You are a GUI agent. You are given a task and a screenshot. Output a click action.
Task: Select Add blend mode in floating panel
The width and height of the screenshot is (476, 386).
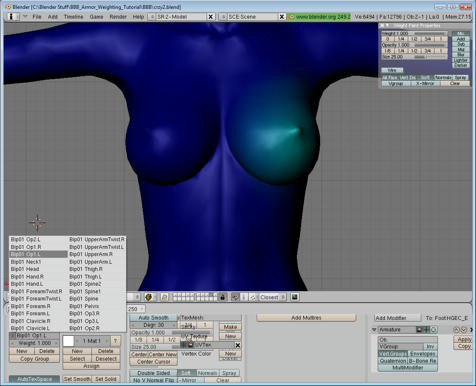click(461, 39)
